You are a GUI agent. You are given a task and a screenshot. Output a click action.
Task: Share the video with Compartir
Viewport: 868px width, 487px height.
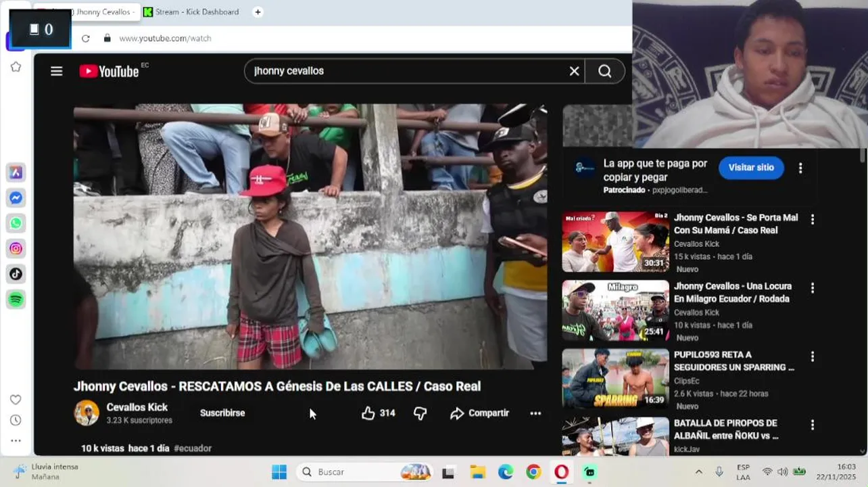(479, 413)
